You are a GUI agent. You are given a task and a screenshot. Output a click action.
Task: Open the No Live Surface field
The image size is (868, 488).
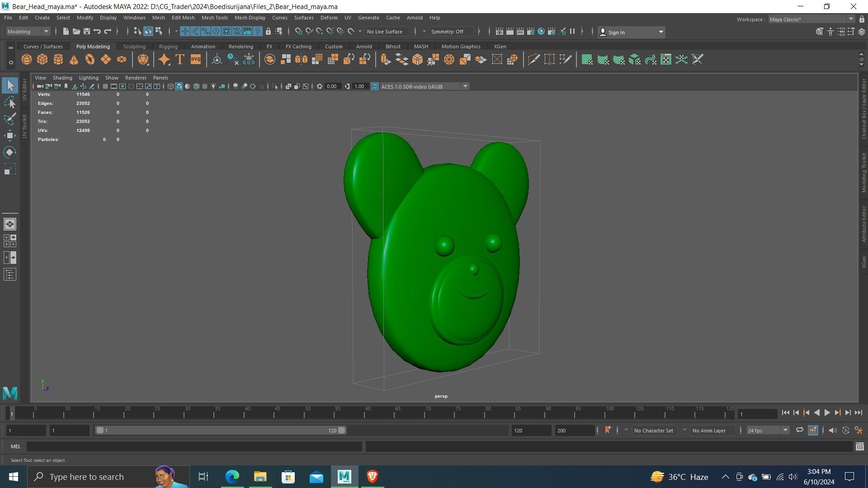pos(387,31)
